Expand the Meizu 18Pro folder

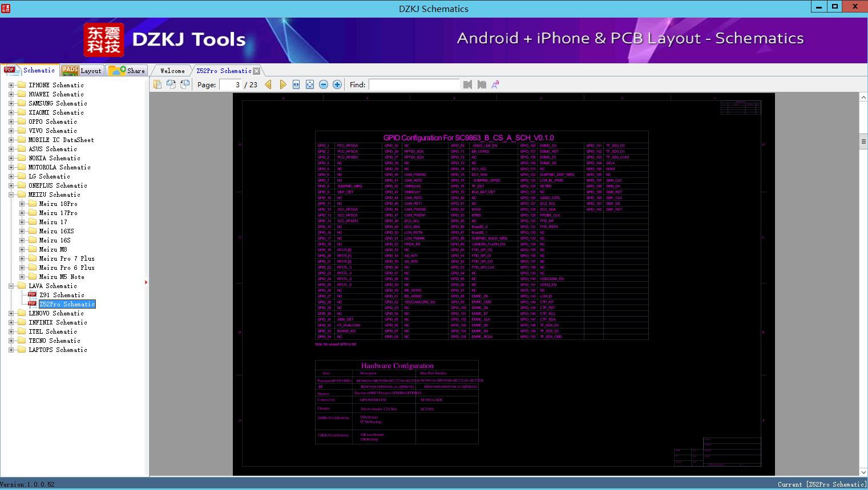[22, 204]
